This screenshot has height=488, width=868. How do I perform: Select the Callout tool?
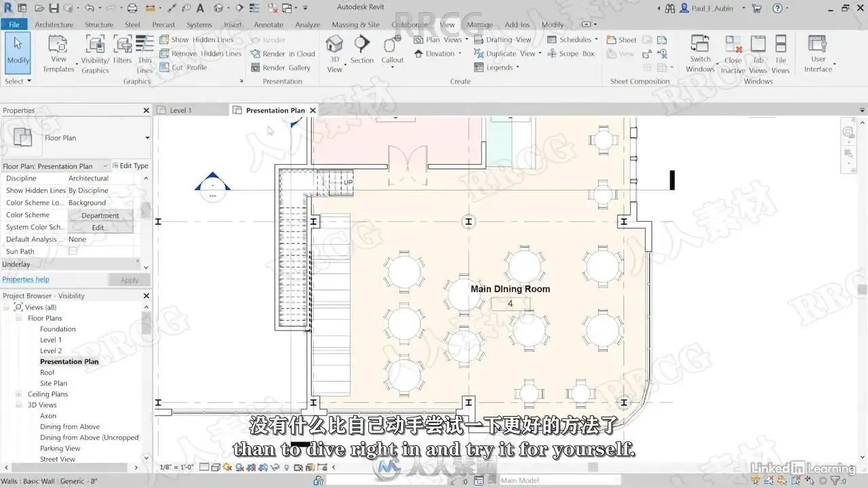[392, 50]
